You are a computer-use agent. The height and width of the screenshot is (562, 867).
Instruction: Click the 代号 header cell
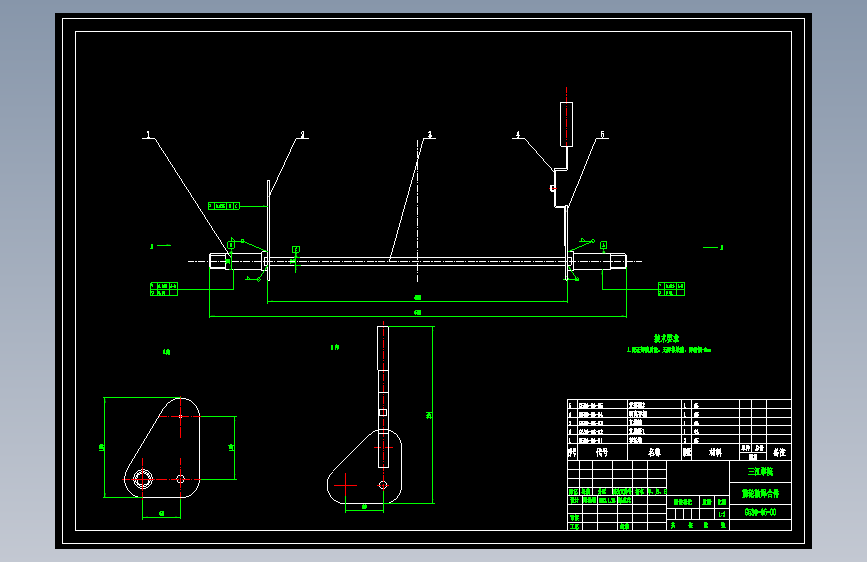point(602,452)
